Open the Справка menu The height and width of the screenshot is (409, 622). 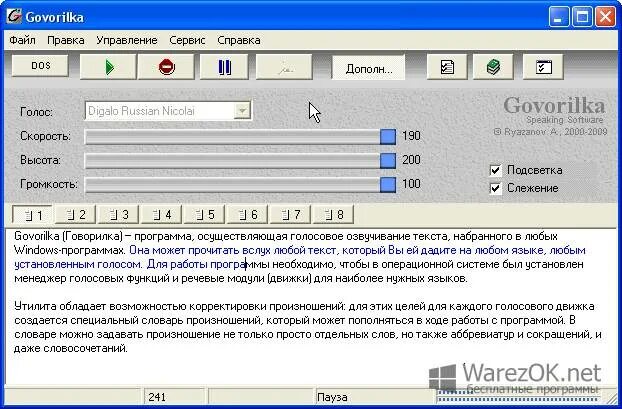[239, 40]
